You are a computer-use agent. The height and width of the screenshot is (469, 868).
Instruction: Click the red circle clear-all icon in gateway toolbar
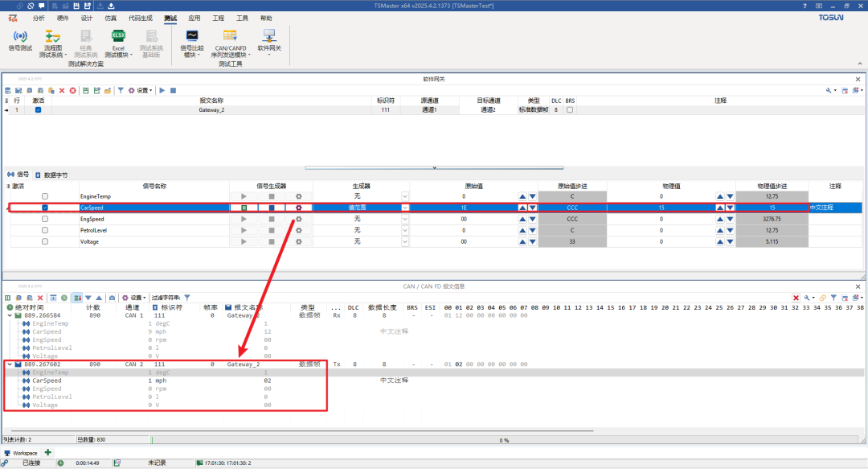click(72, 90)
